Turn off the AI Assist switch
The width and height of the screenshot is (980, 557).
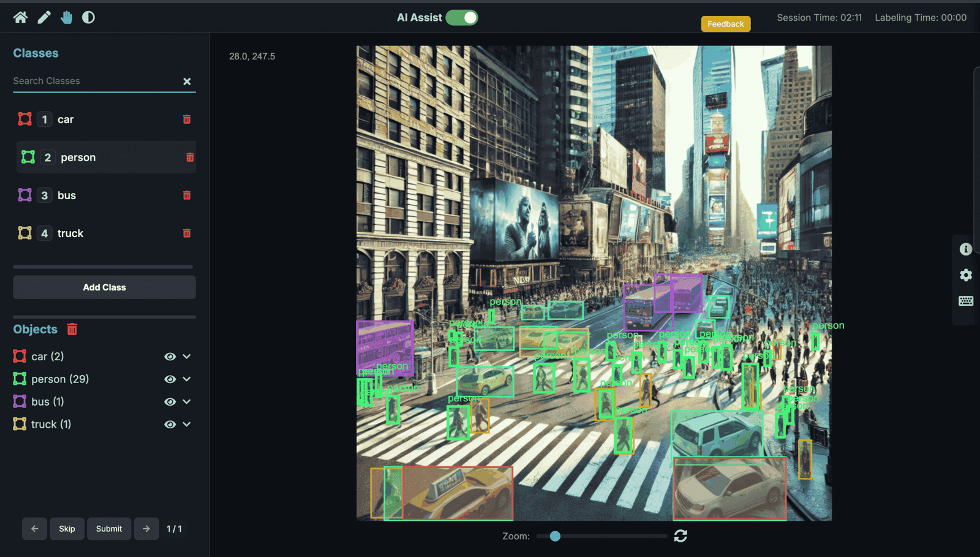pos(462,18)
